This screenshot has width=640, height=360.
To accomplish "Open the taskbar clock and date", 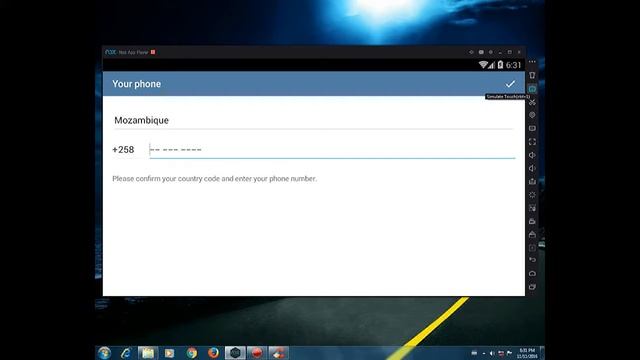I will tap(527, 353).
